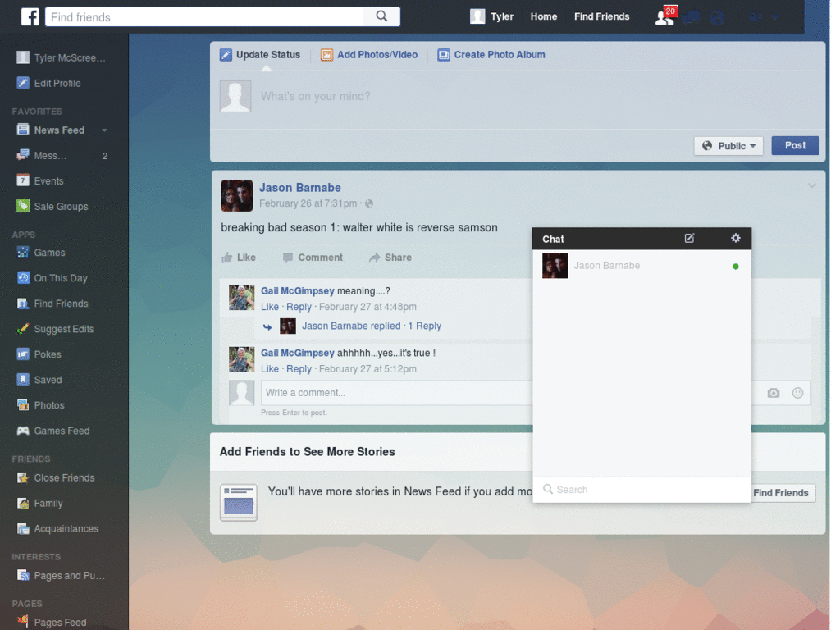Screen dimensions: 840x630
Task: Click the Games sidebar icon
Action: click(x=22, y=253)
